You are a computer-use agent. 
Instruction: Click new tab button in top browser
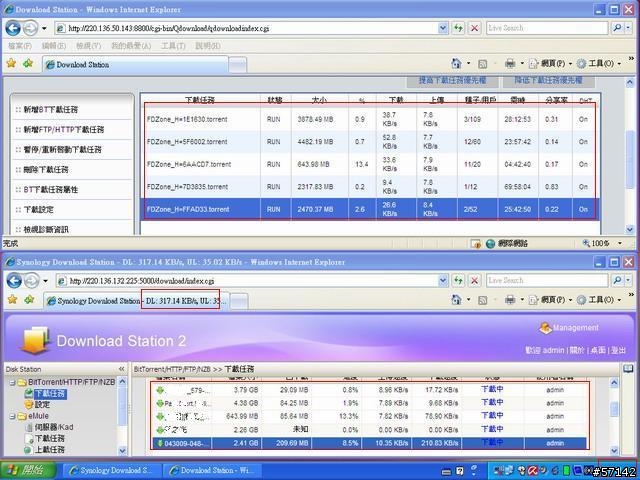[x=238, y=64]
